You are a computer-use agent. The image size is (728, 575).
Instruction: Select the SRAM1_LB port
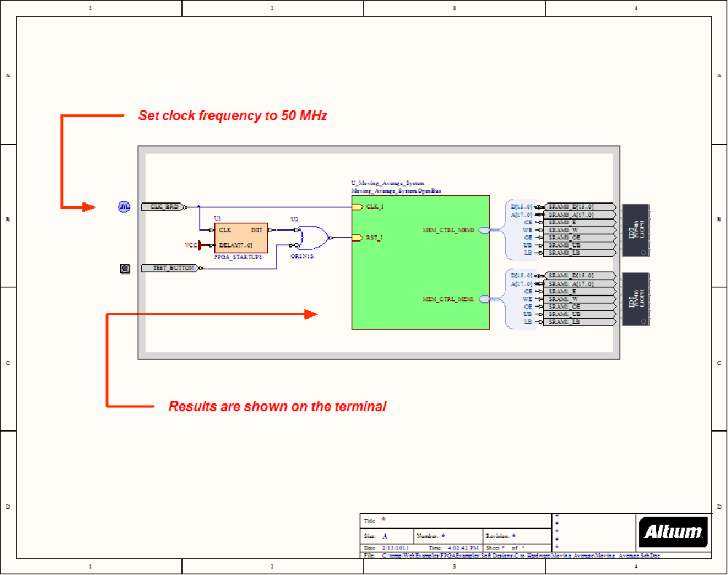pos(580,322)
